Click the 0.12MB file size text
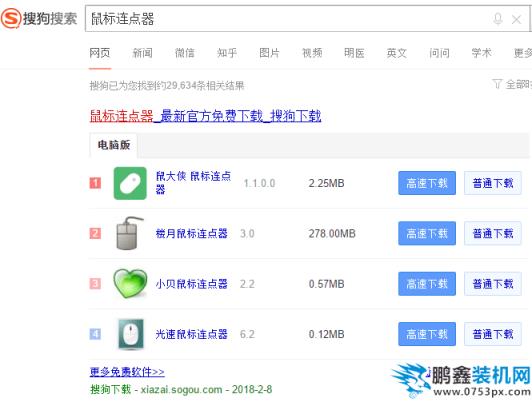Screen dimensions: 532x402 [326, 334]
